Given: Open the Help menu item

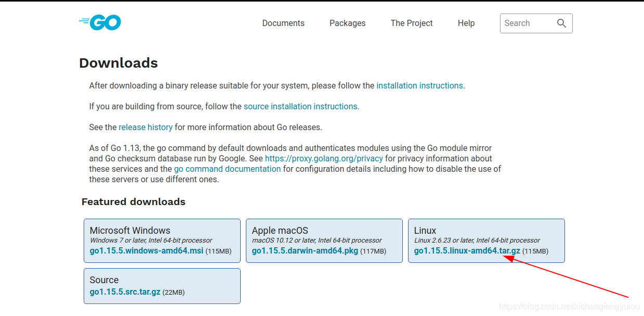Looking at the screenshot, I should click(466, 23).
